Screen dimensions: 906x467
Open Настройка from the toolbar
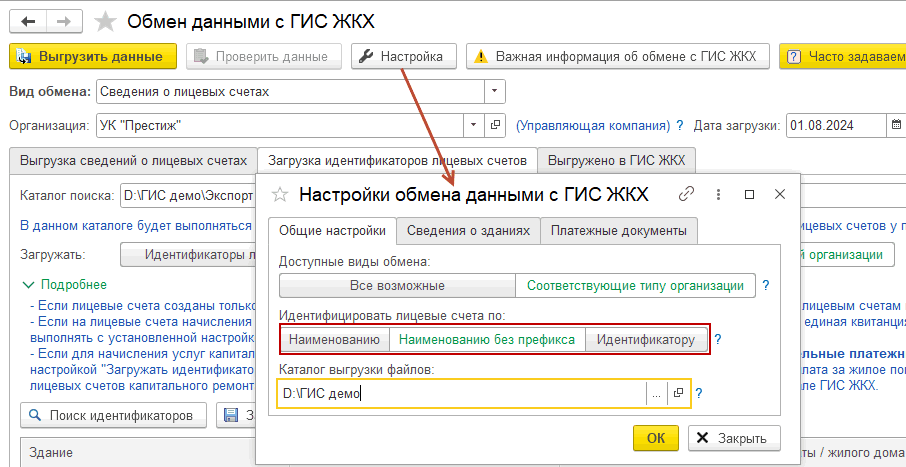pos(404,57)
